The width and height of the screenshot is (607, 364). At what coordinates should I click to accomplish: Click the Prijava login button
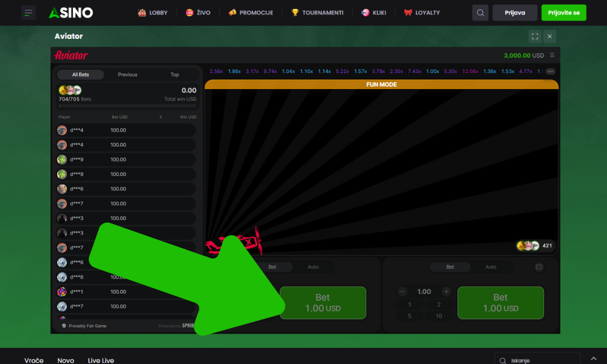[515, 13]
